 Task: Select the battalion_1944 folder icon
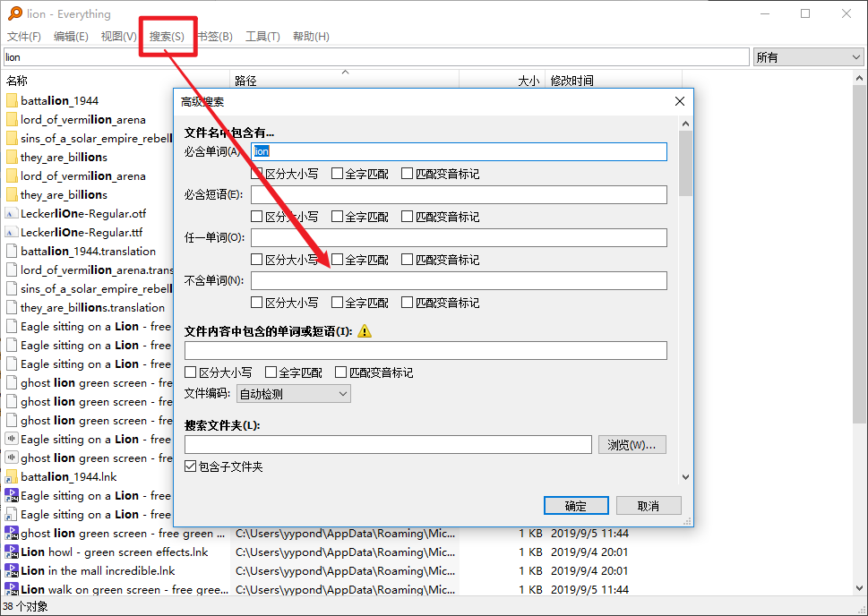(x=11, y=101)
